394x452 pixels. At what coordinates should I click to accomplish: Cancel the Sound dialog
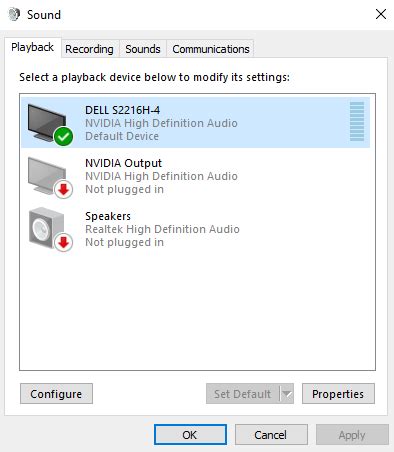tap(271, 435)
